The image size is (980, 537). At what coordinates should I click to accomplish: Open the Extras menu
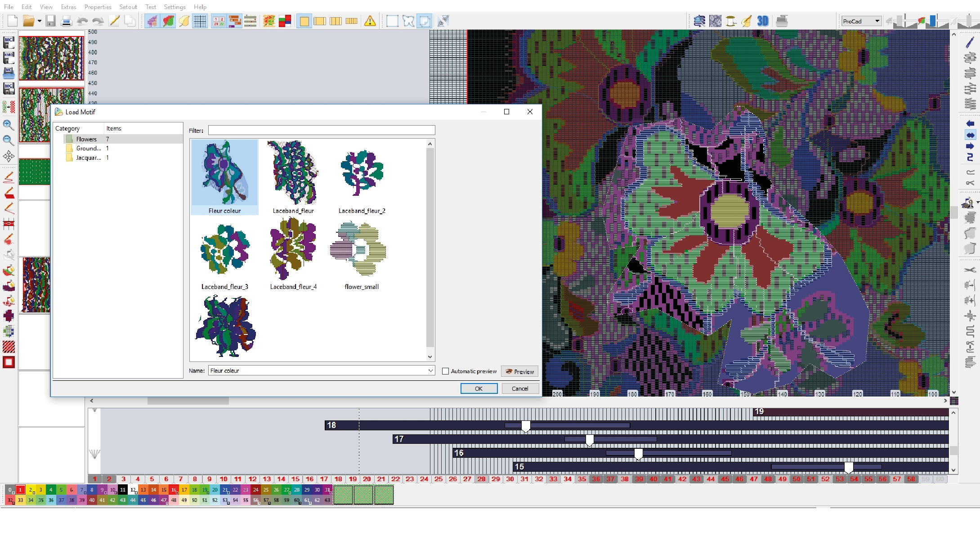(x=68, y=7)
